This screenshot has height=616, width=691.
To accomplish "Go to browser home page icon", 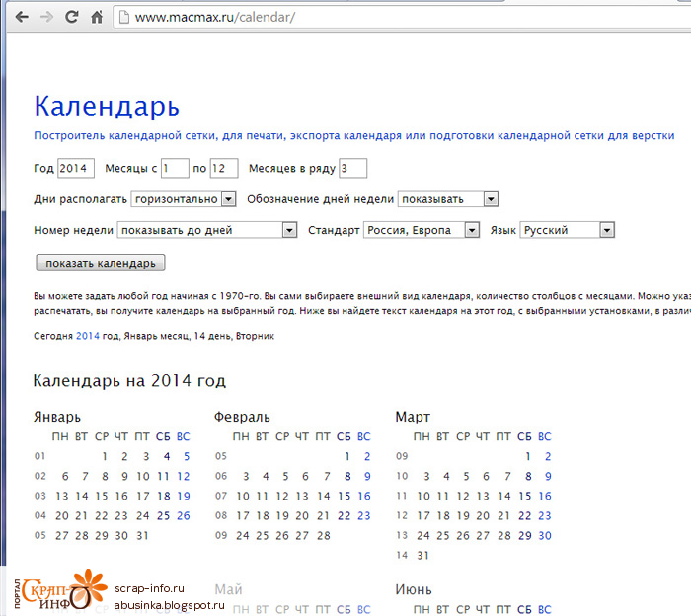I will [x=96, y=17].
